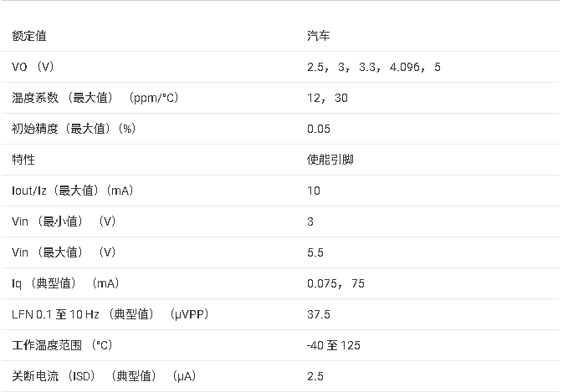The image size is (563, 392).
Task: Select the 额定值 row label
Action: click(29, 36)
